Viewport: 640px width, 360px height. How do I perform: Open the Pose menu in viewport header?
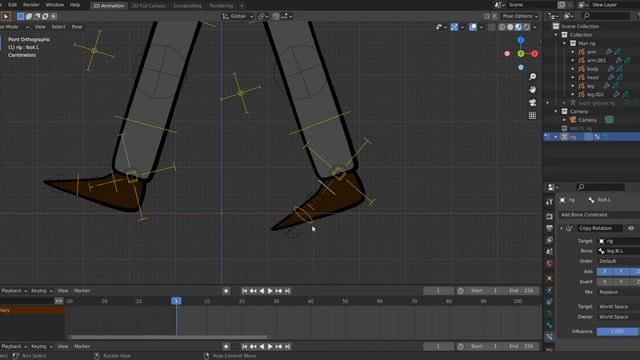coord(77,27)
